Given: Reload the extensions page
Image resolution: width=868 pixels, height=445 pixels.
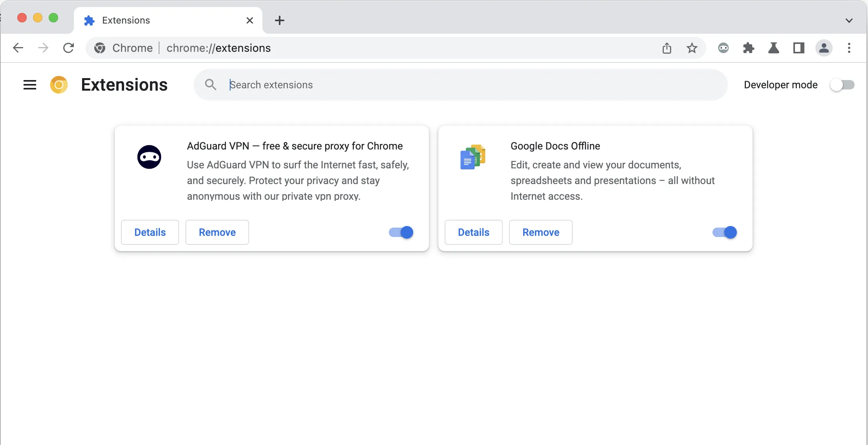Looking at the screenshot, I should point(69,48).
